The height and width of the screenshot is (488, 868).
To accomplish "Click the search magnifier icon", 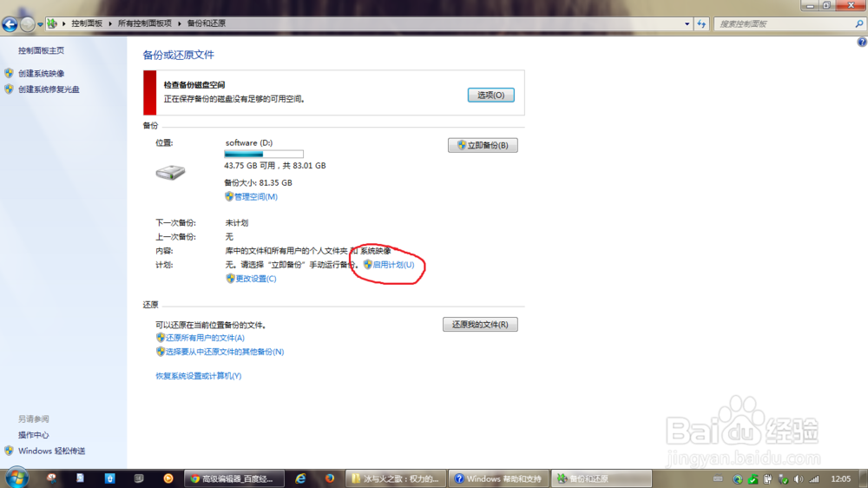I will click(859, 23).
